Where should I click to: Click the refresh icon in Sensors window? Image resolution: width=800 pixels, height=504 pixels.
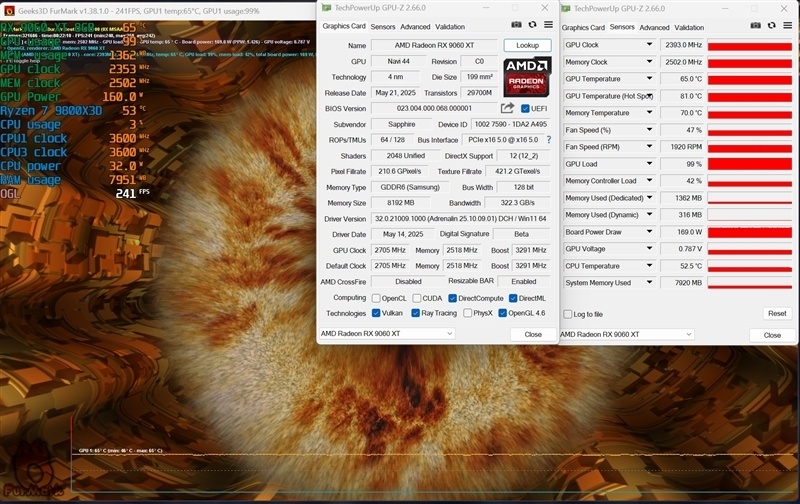point(771,26)
